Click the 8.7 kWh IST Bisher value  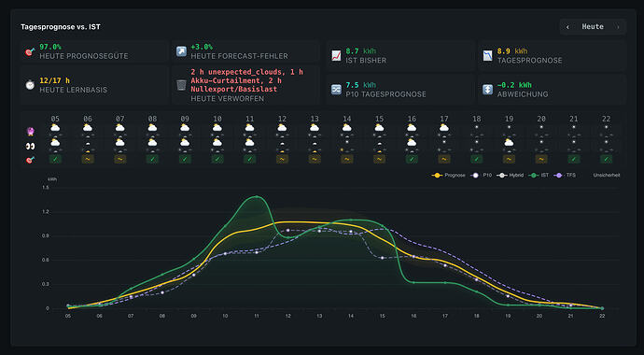pos(360,51)
